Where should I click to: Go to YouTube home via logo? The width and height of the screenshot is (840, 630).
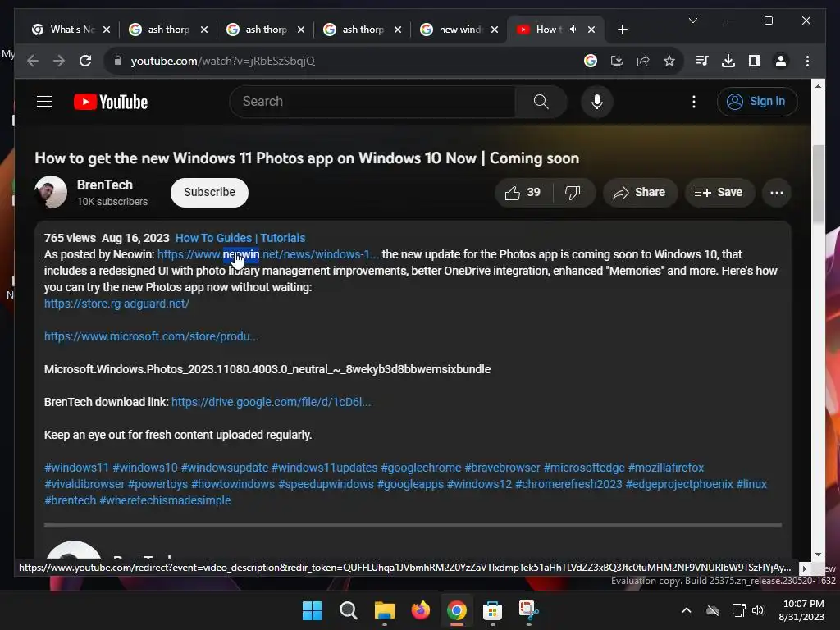tap(111, 102)
